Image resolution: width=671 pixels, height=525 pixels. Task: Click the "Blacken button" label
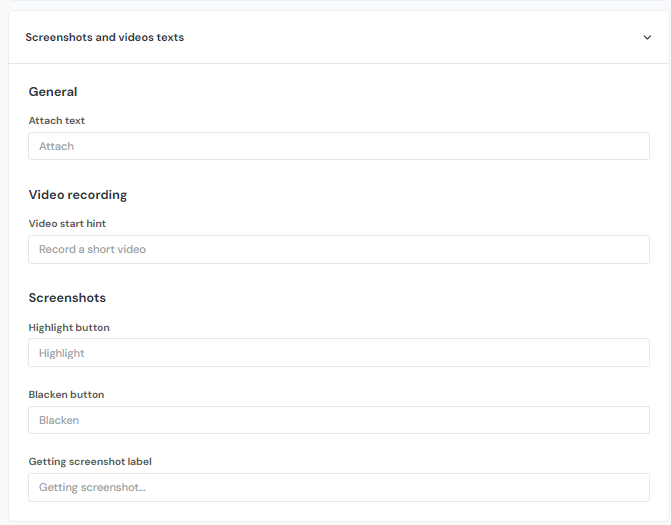click(x=66, y=395)
